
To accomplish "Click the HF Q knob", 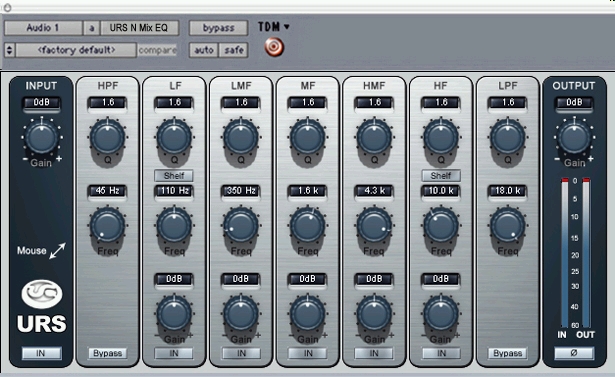I will coord(441,137).
